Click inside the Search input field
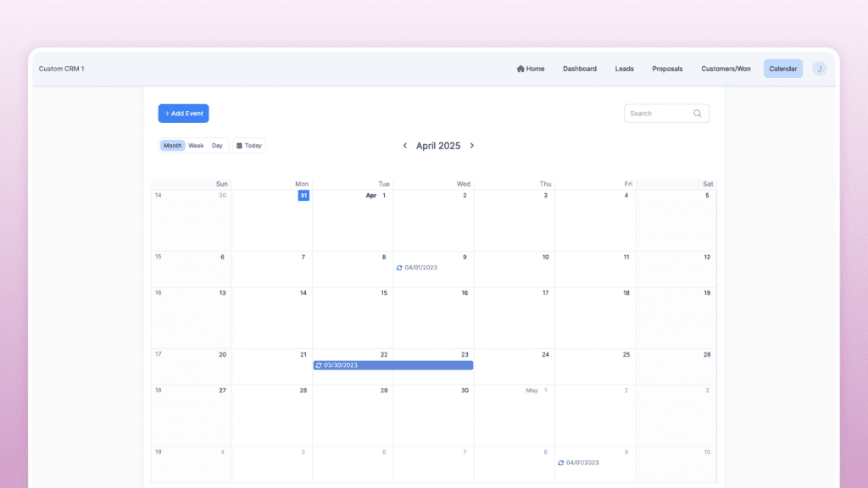The width and height of the screenshot is (868, 488). [657, 113]
